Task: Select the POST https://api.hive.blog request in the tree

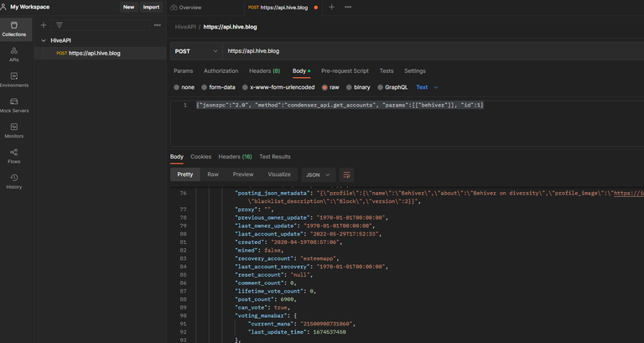Action: click(101, 53)
